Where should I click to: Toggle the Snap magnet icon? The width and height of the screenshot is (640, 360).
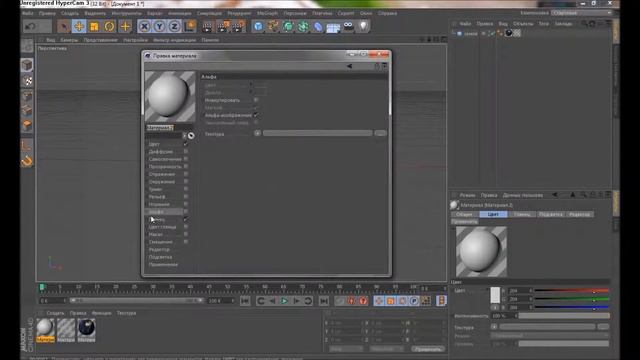tap(27, 162)
